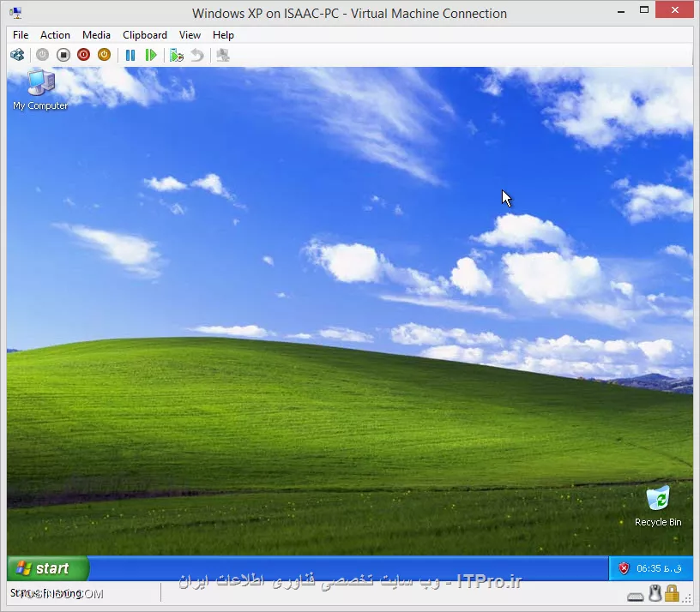700x612 pixels.
Task: Shut down the VM with red button
Action: click(x=83, y=55)
